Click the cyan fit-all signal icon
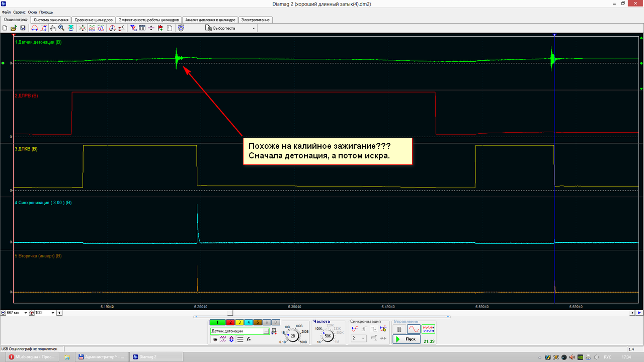 pos(71,28)
